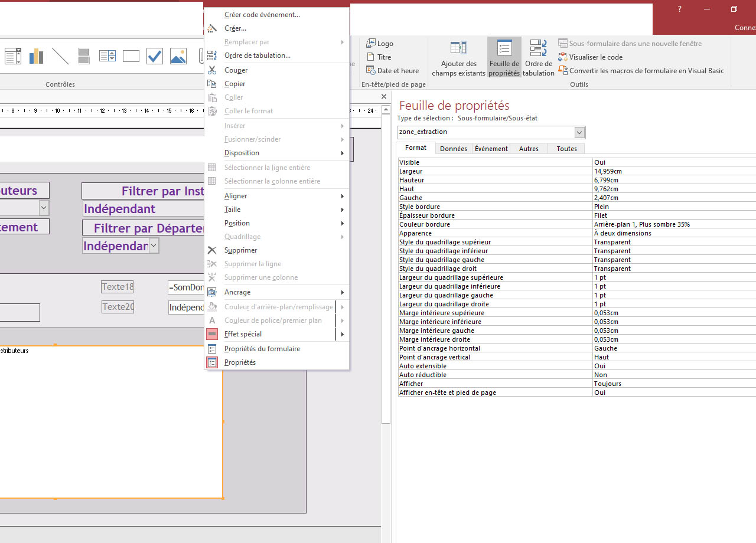
Task: Click the last context menu entry, Propriétés
Action: tap(276, 362)
